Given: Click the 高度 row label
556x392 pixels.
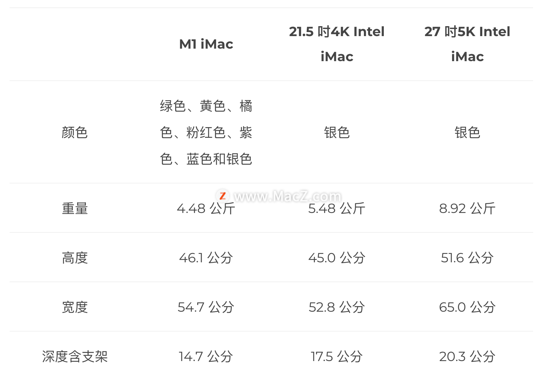Looking at the screenshot, I should (x=75, y=258).
